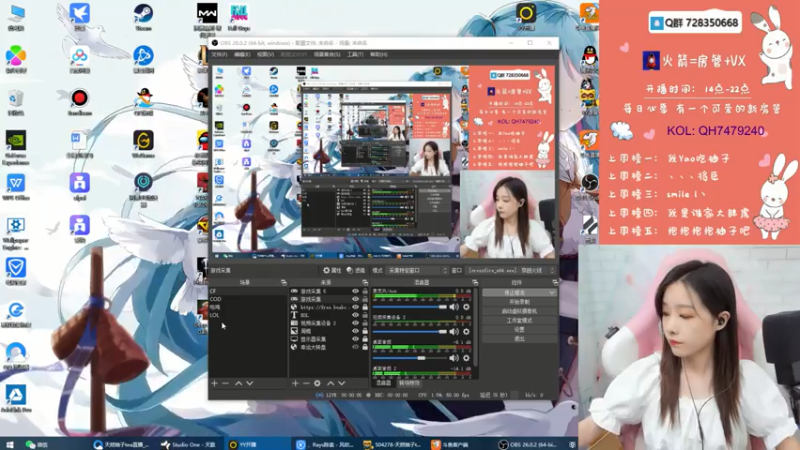Image resolution: width=800 pixels, height=450 pixels.
Task: Hide the https browser source
Action: (x=355, y=307)
